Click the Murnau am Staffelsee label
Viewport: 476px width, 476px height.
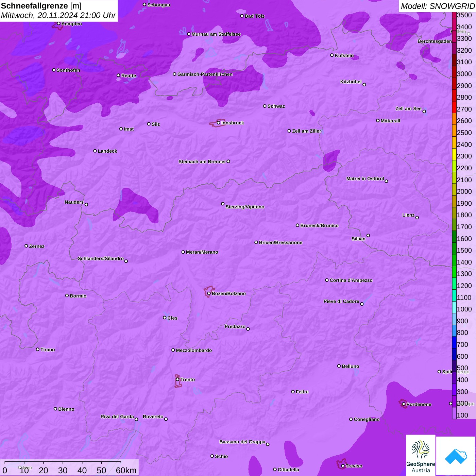(216, 34)
